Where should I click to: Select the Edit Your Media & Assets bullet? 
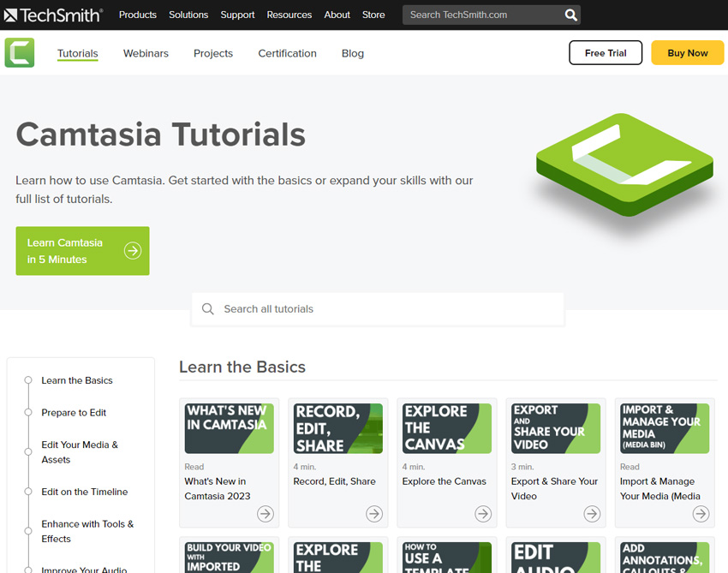coord(28,452)
